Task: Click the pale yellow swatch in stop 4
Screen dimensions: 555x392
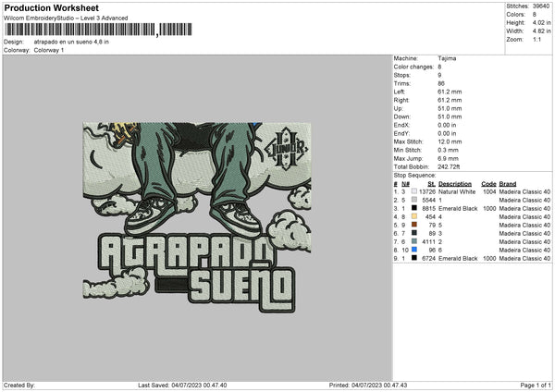Action: pyautogui.click(x=414, y=216)
